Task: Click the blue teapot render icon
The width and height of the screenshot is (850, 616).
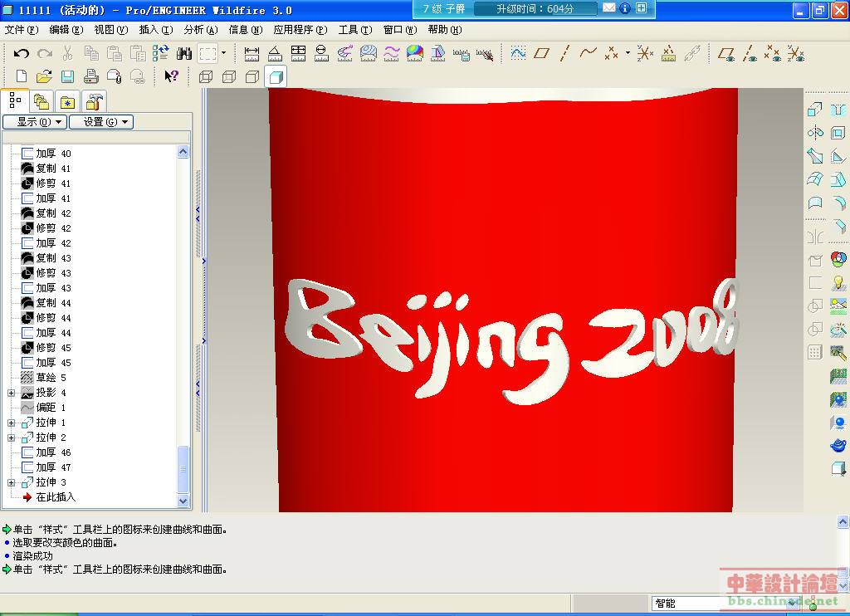Action: tap(838, 446)
